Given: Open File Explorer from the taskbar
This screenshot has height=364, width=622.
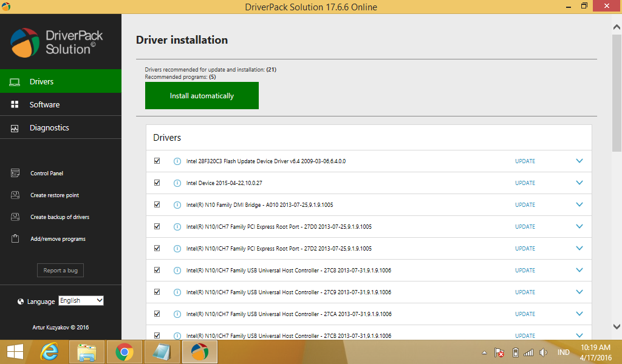Looking at the screenshot, I should (x=87, y=352).
